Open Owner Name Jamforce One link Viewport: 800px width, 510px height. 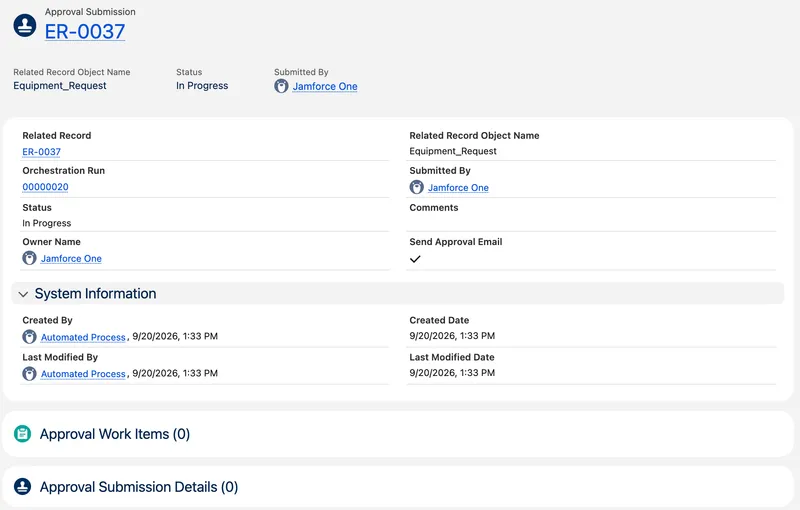click(71, 259)
